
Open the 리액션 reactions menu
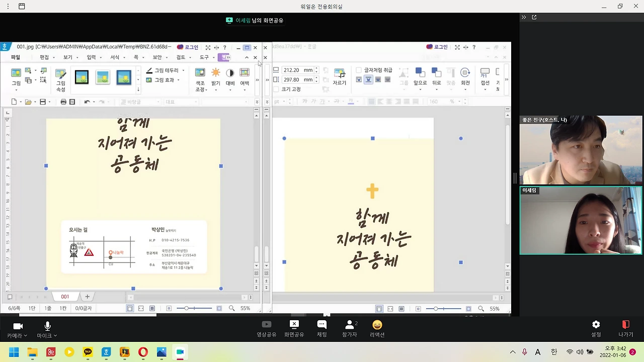coord(377,329)
